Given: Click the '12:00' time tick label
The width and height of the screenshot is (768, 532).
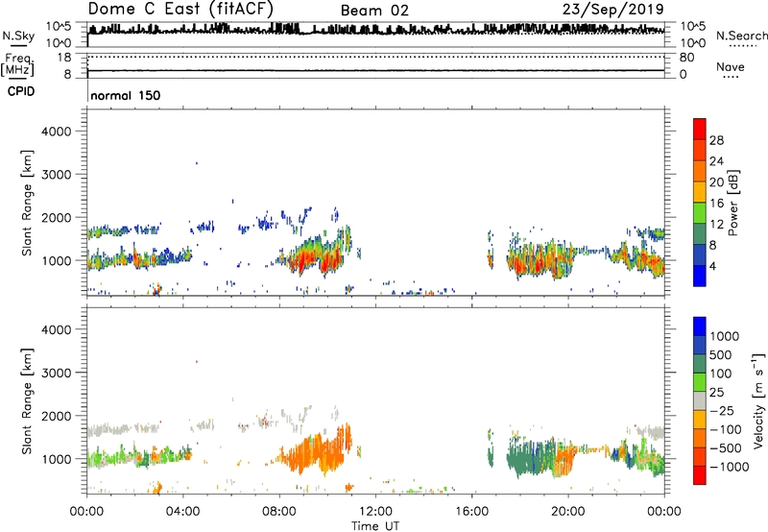Looking at the screenshot, I should click(x=375, y=512).
